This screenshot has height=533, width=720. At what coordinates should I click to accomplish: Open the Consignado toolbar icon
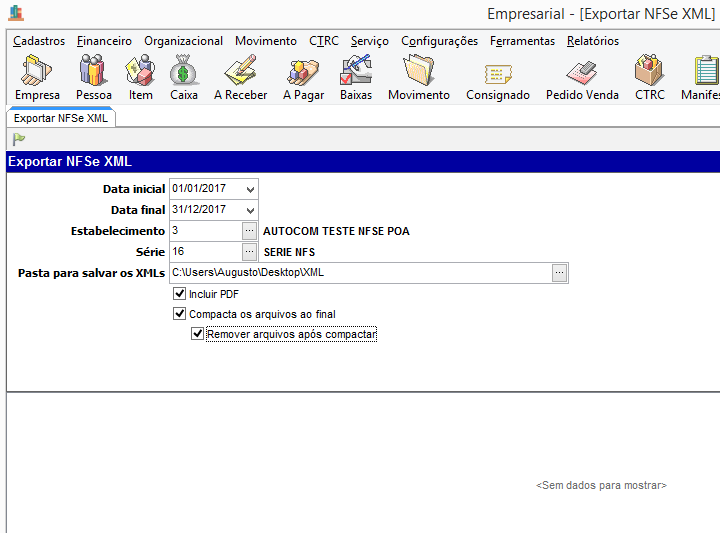pyautogui.click(x=498, y=78)
